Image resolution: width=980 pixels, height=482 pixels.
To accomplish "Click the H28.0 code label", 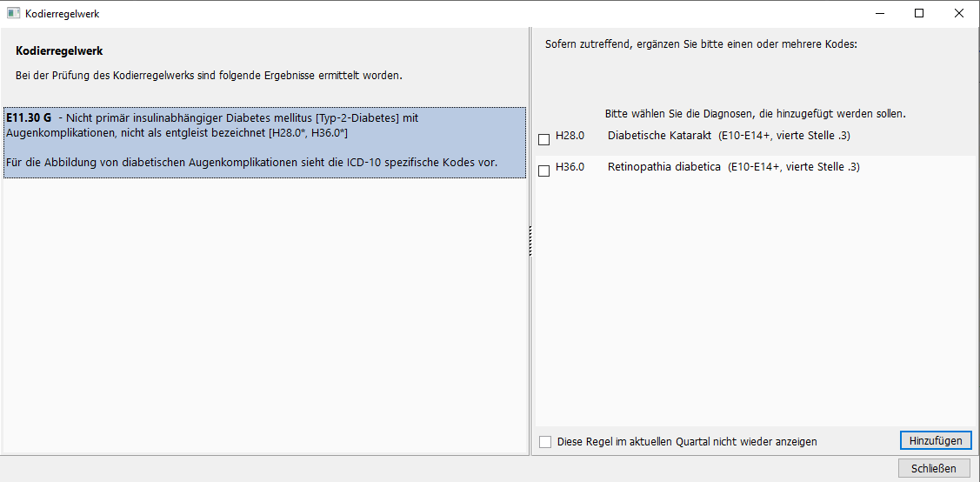I will tap(570, 136).
